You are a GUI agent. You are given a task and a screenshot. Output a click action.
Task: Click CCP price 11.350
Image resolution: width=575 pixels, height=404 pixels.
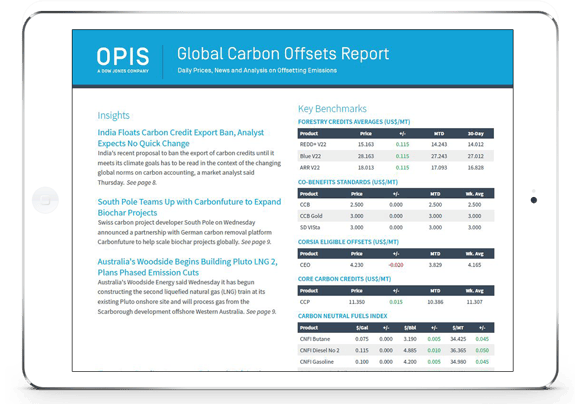[357, 302]
